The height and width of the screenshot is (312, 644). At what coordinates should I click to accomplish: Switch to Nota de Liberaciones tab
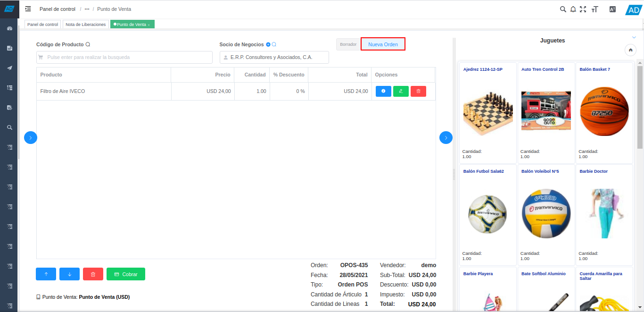coord(85,25)
